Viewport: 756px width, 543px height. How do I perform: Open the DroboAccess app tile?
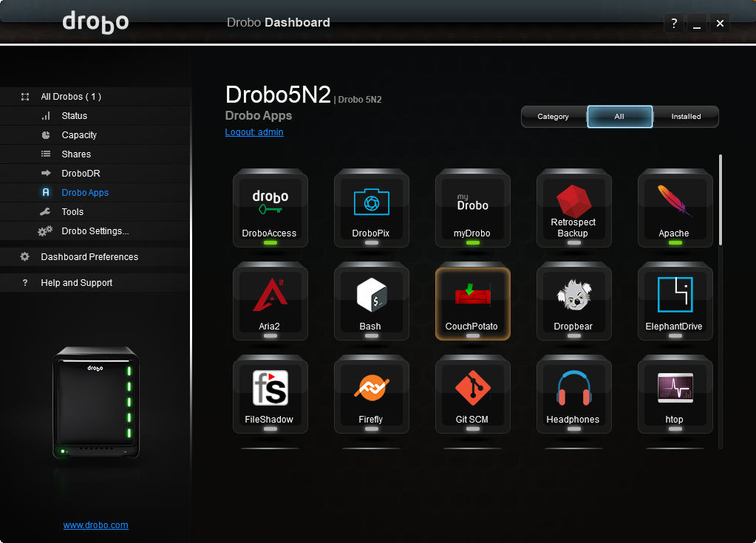270,208
